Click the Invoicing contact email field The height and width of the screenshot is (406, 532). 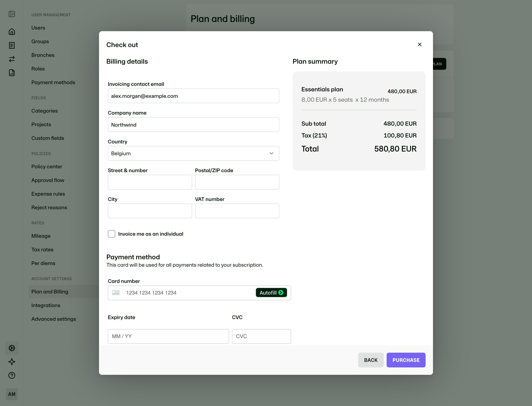coord(193,96)
